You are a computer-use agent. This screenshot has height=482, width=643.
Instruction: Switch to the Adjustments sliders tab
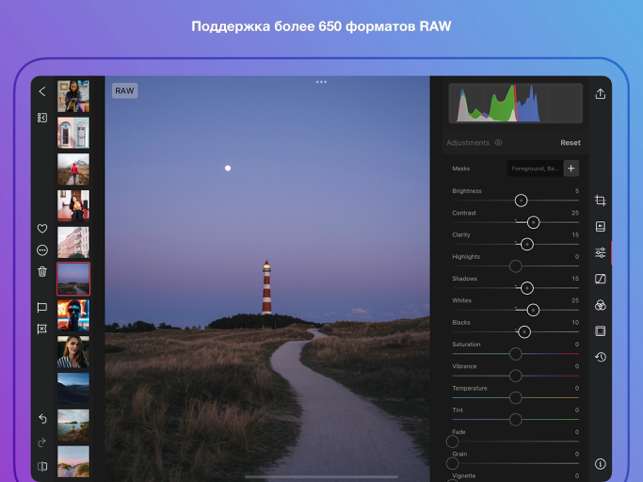(600, 253)
